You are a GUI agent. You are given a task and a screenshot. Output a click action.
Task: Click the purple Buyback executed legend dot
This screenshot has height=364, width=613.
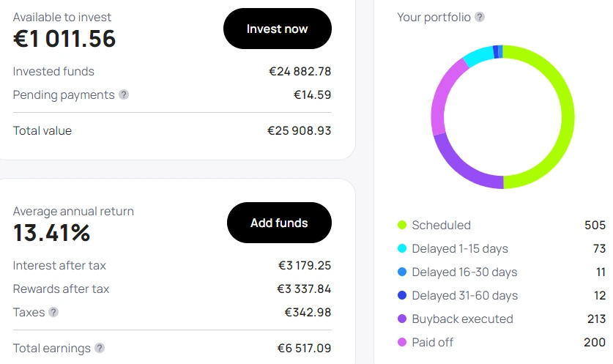401,319
